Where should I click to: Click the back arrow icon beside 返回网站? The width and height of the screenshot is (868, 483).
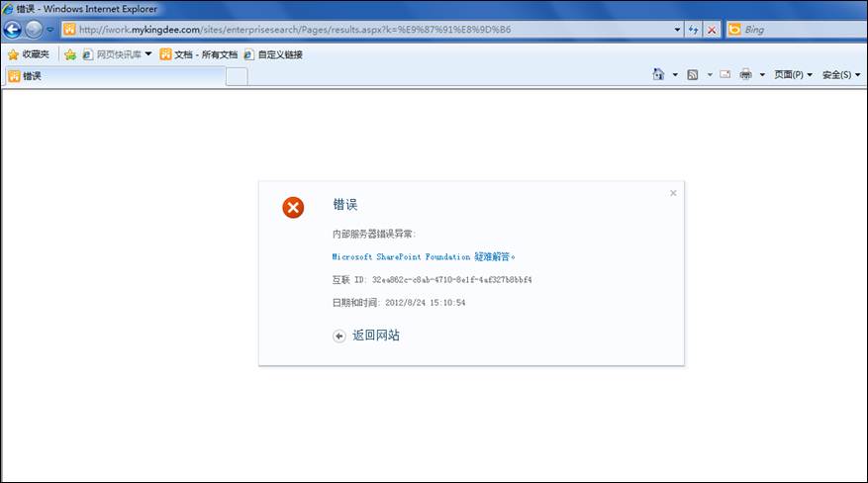[338, 336]
